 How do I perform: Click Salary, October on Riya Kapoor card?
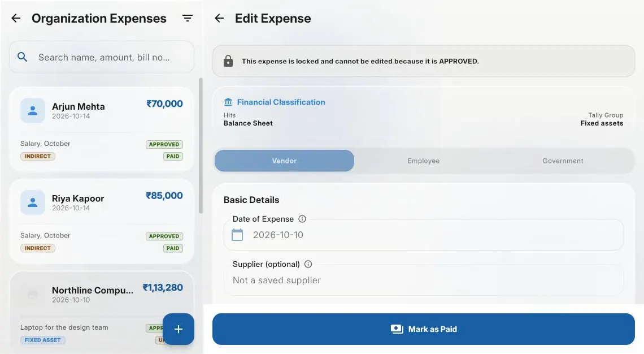pyautogui.click(x=45, y=236)
